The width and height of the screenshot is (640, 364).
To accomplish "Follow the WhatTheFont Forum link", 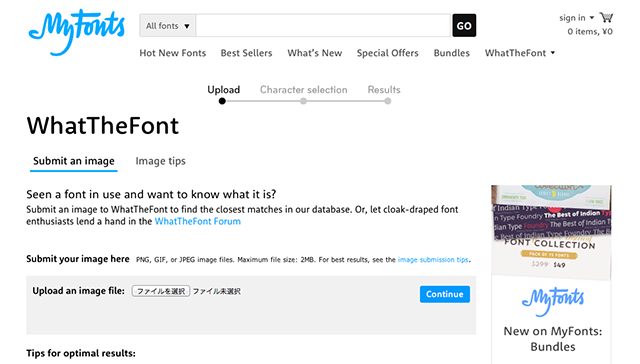I will point(198,222).
